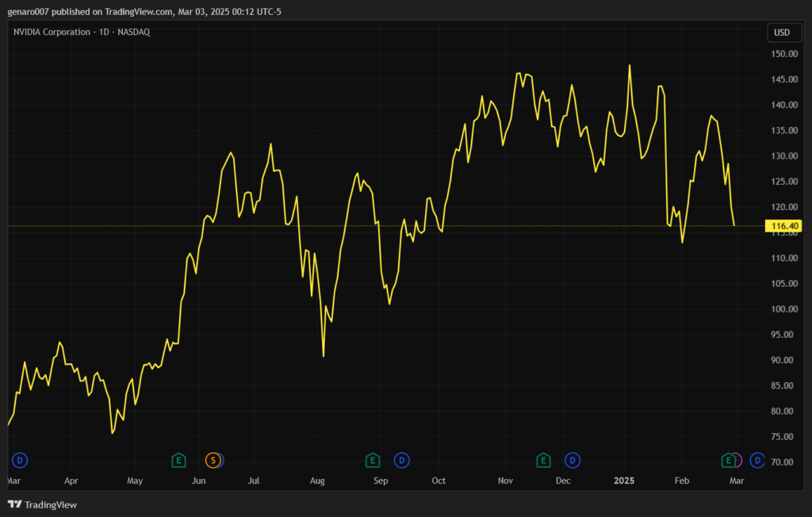Screen dimensions: 812x517
Task: Click the TradingView logo at bottom left
Action: click(43, 504)
